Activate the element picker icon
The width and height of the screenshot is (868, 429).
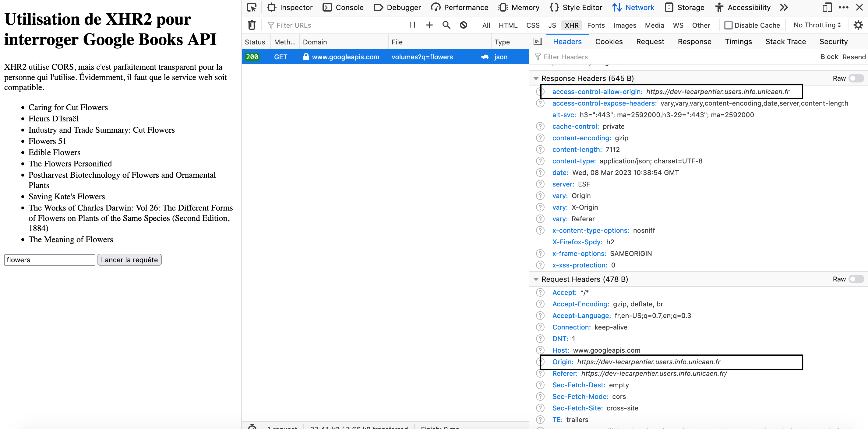[x=251, y=7]
